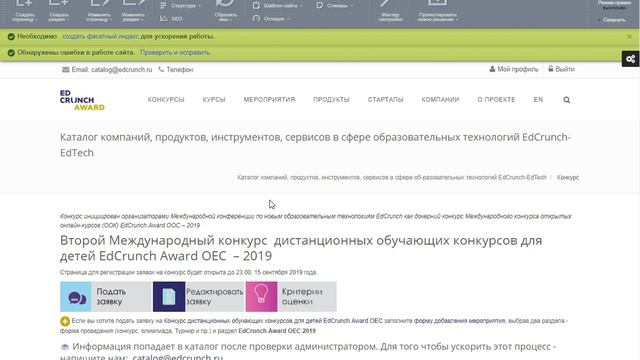This screenshot has width=640, height=360.
Task: Open Мой профиль
Action: pyautogui.click(x=514, y=69)
